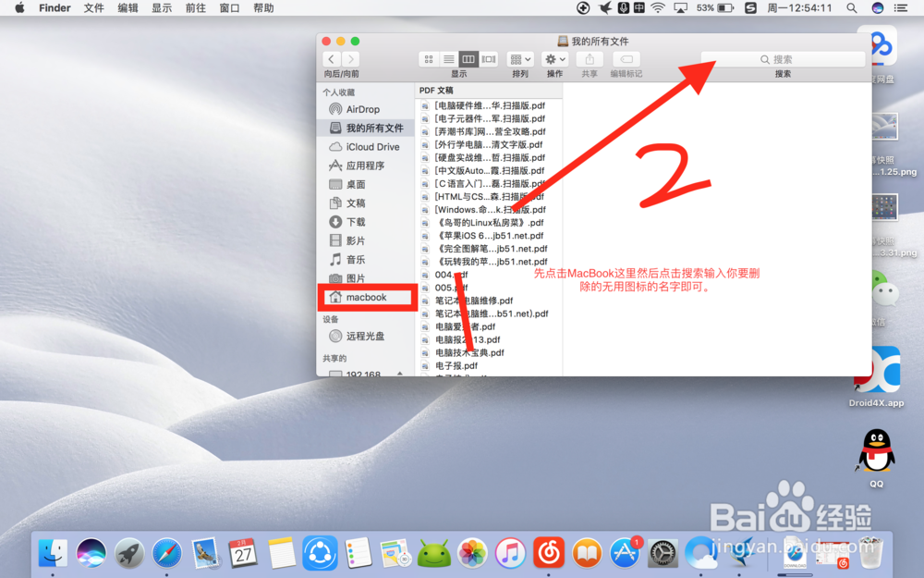Open Safari from the Dock

pyautogui.click(x=167, y=553)
